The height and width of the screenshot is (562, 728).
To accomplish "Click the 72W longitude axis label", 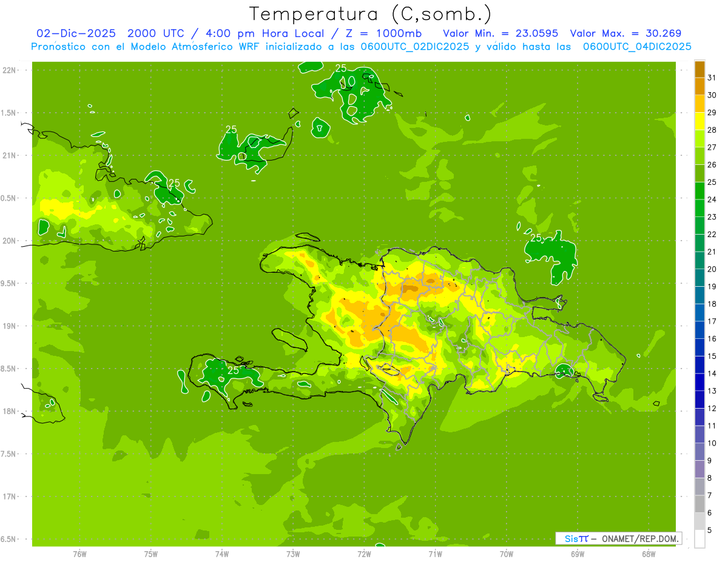I will point(364,554).
